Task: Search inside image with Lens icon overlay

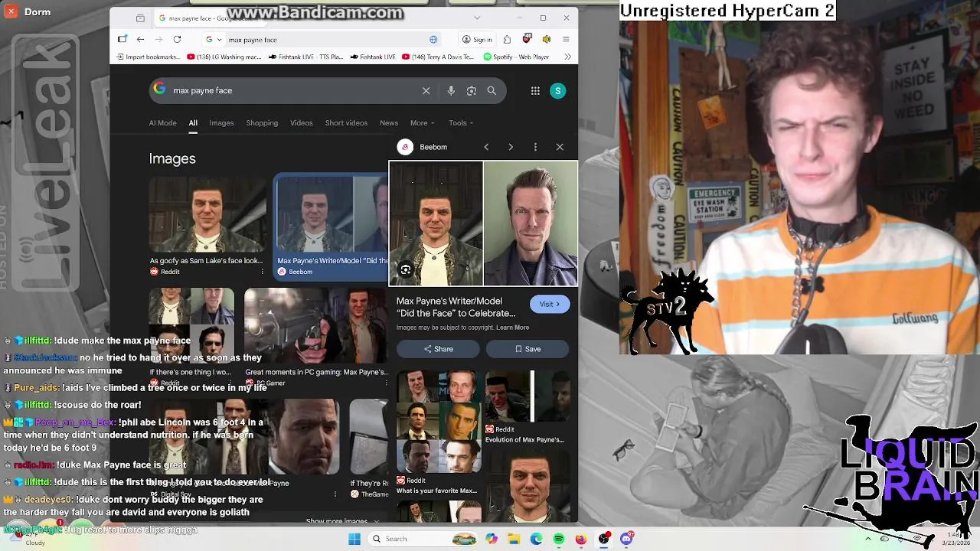Action: [x=406, y=269]
